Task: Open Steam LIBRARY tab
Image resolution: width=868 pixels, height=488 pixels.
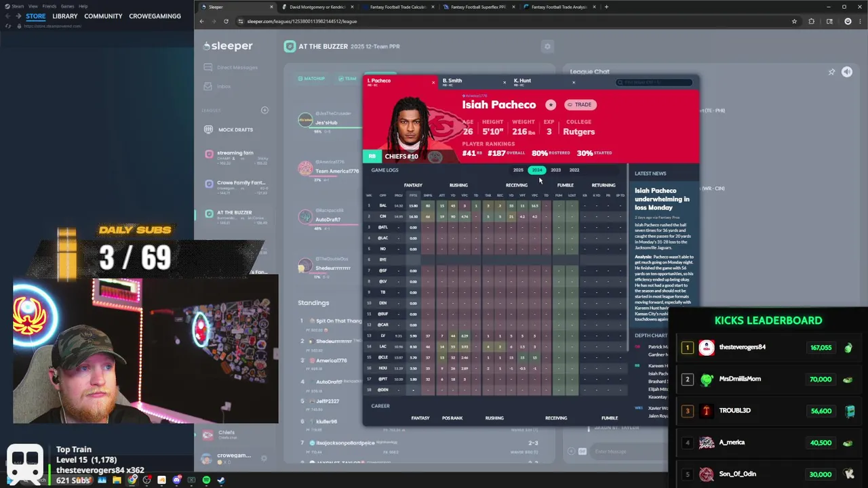Action: [65, 16]
